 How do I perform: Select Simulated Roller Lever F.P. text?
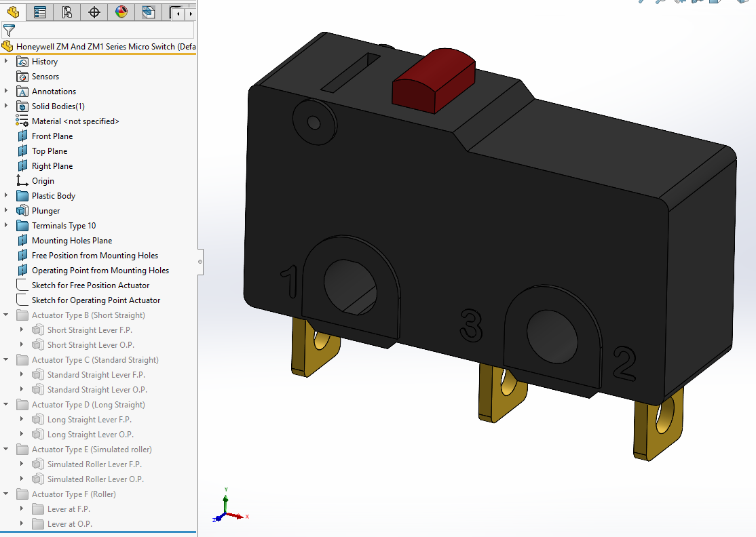(x=94, y=464)
